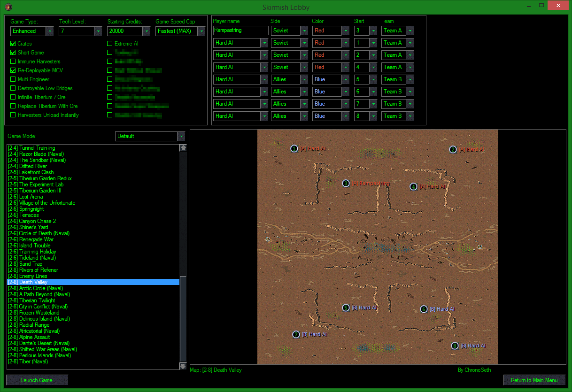
Task: Click the map list scroll-down arrow
Action: tap(183, 366)
